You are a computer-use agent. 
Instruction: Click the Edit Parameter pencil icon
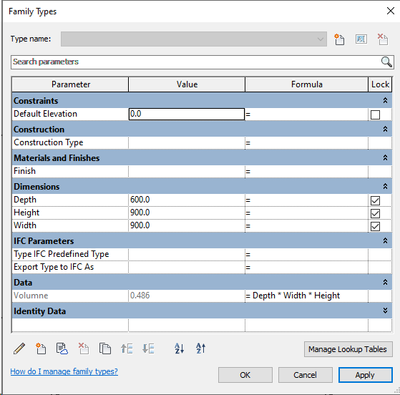point(19,349)
